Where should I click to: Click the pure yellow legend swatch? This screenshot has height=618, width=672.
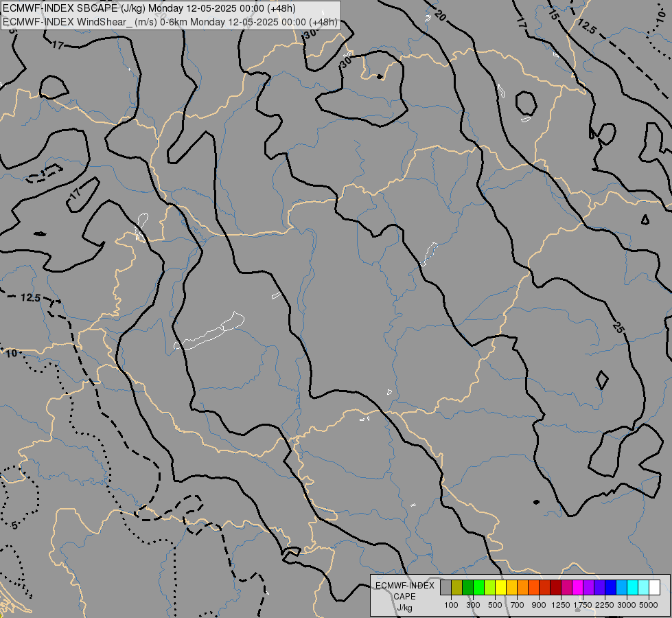pos(500,587)
